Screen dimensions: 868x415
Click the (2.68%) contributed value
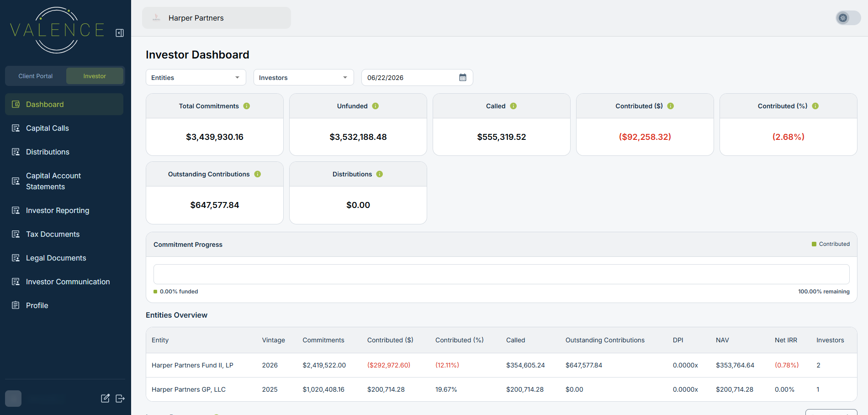click(789, 137)
